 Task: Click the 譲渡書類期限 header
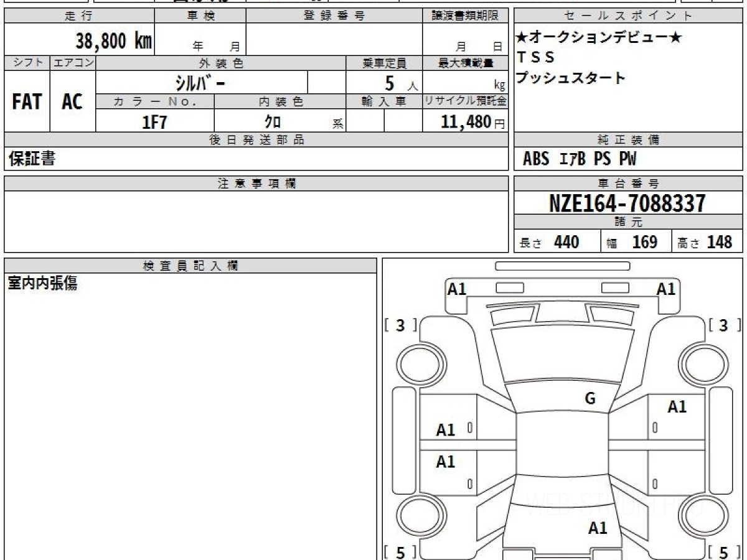465,16
